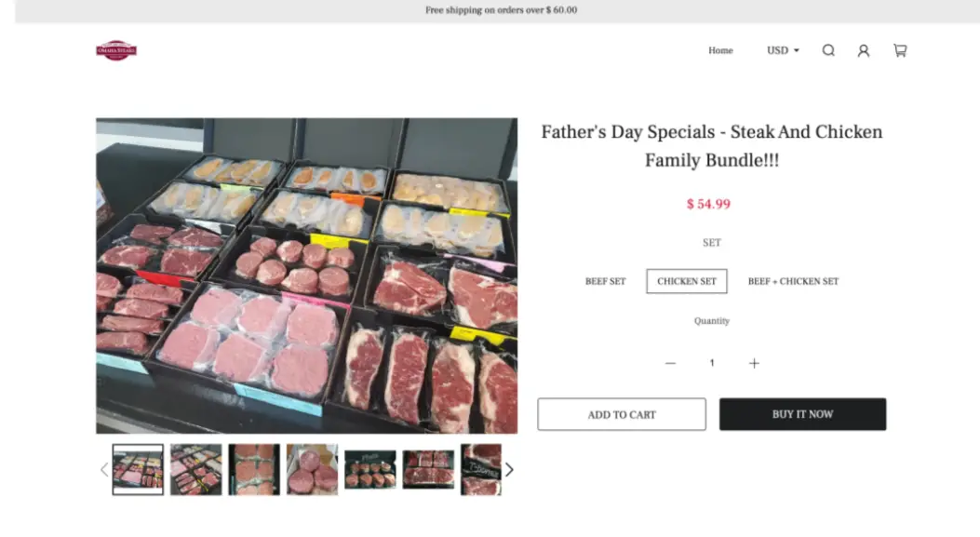
Task: Open the search magnifier icon
Action: 828,50
